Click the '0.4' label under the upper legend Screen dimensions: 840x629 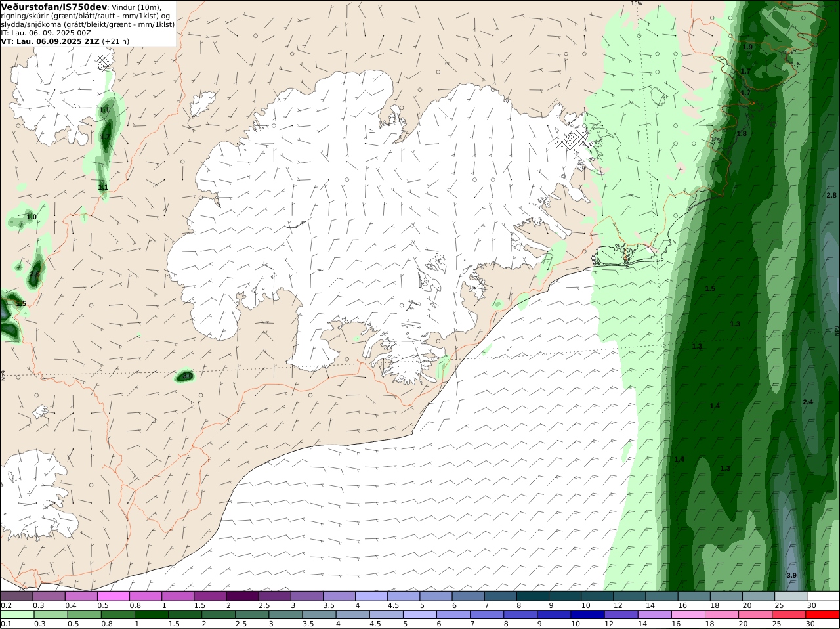point(71,605)
